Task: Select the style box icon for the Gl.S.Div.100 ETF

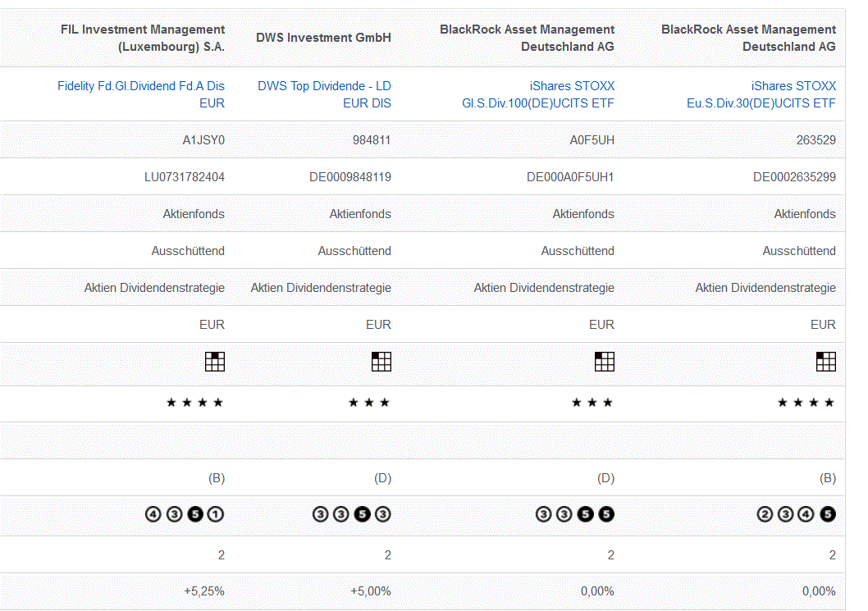Action: pos(605,362)
